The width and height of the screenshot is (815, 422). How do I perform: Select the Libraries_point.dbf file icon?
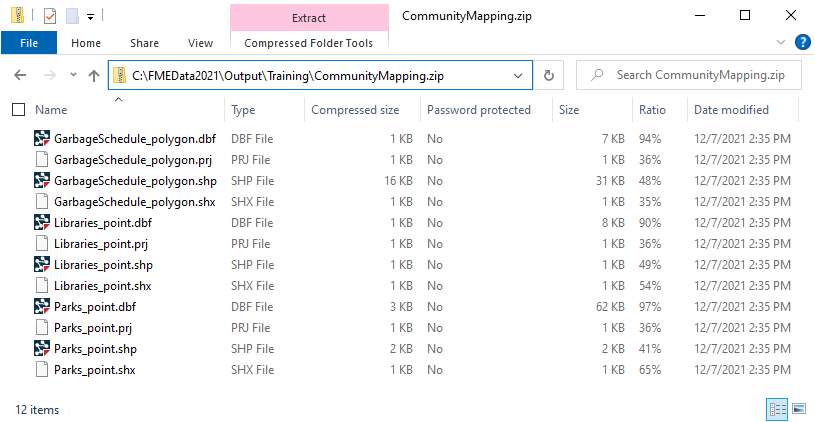42,223
